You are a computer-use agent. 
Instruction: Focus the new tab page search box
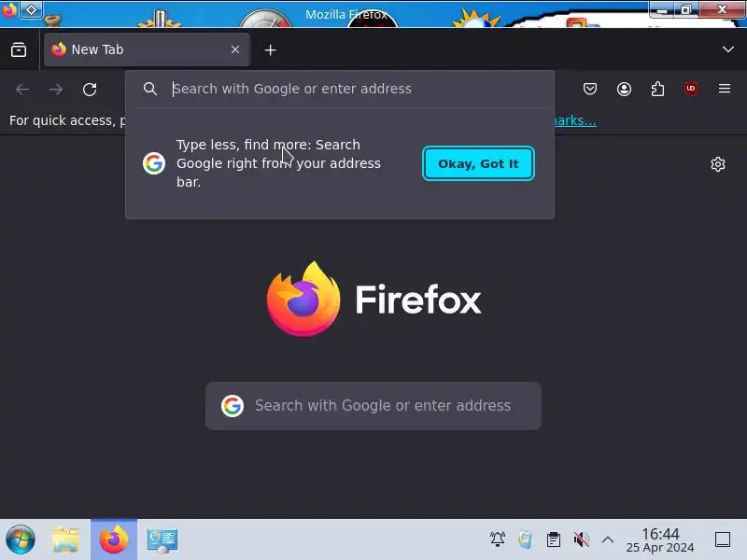pos(373,406)
